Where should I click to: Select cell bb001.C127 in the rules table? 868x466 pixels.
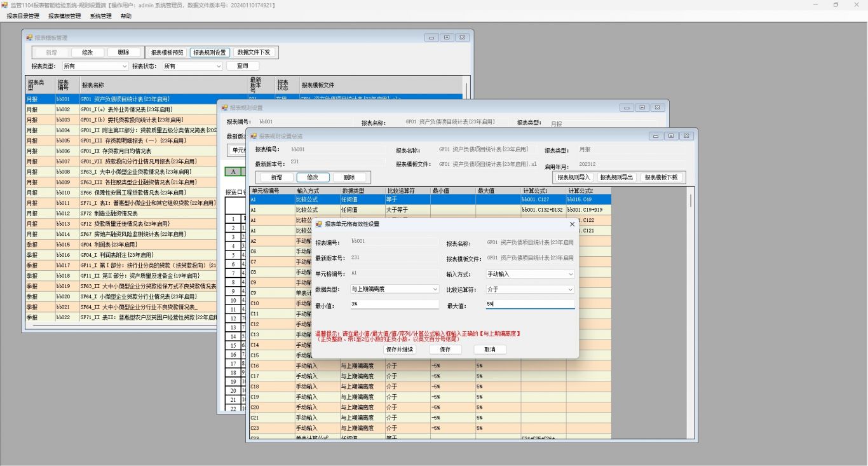click(x=543, y=199)
